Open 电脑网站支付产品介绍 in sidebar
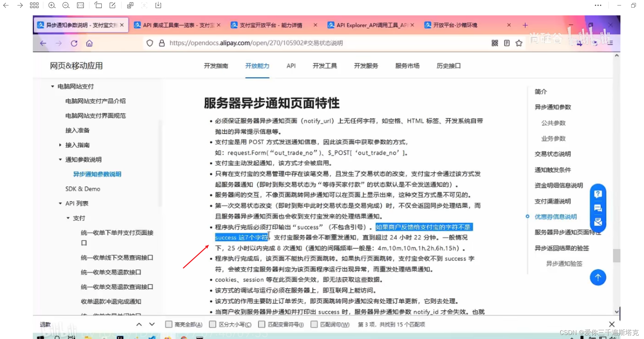The width and height of the screenshot is (644, 339). pos(96,101)
